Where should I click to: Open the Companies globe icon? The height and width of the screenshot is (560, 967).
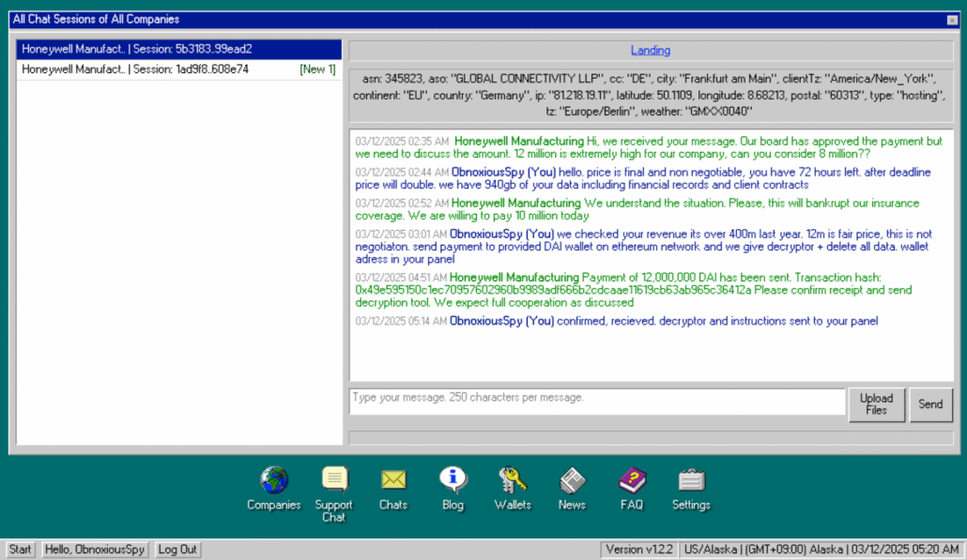tap(274, 480)
